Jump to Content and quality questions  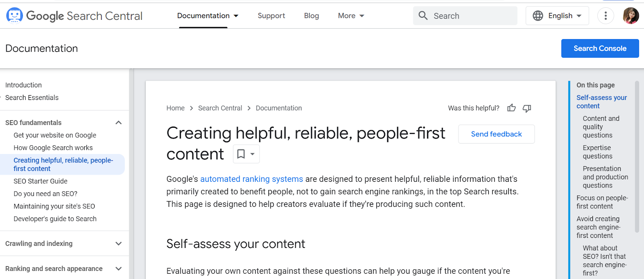tap(601, 127)
